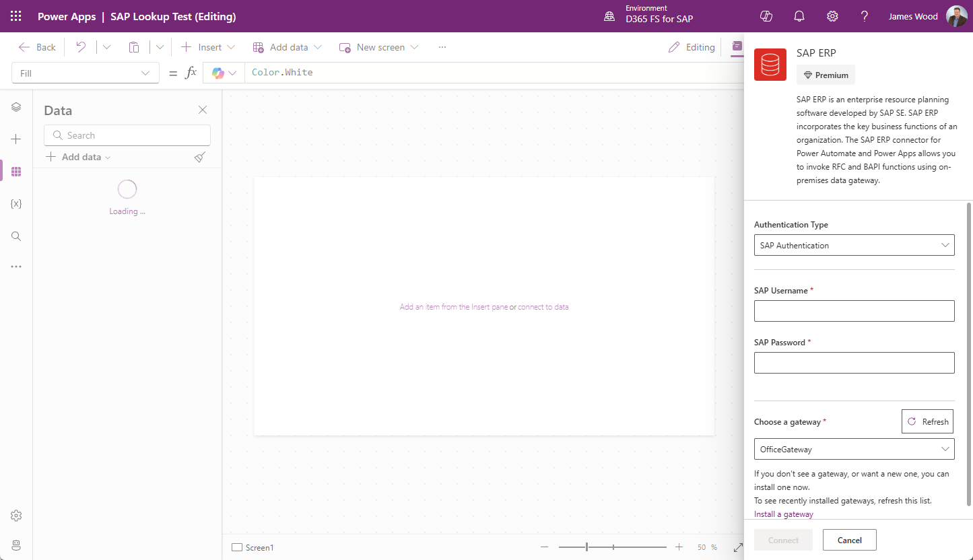
Task: Click the SAP Username field
Action: coord(854,311)
